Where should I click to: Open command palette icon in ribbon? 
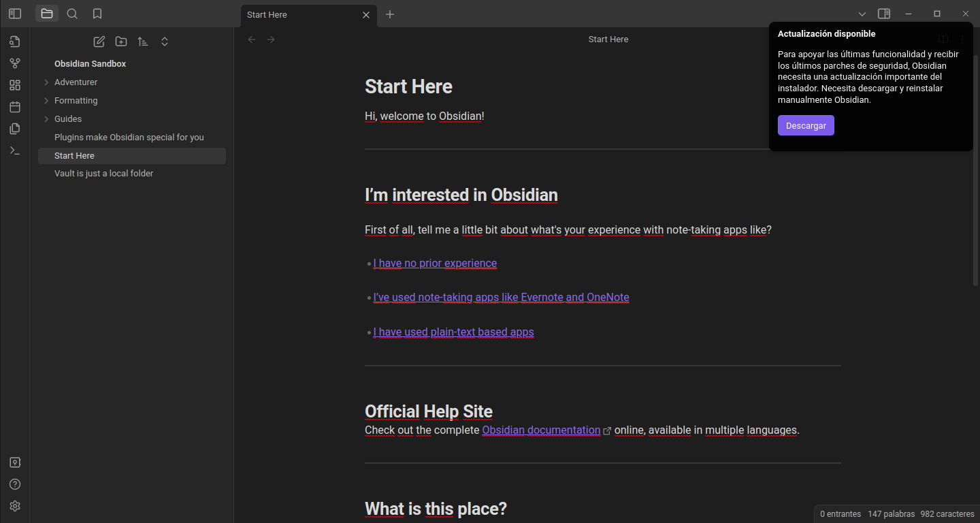click(x=15, y=150)
